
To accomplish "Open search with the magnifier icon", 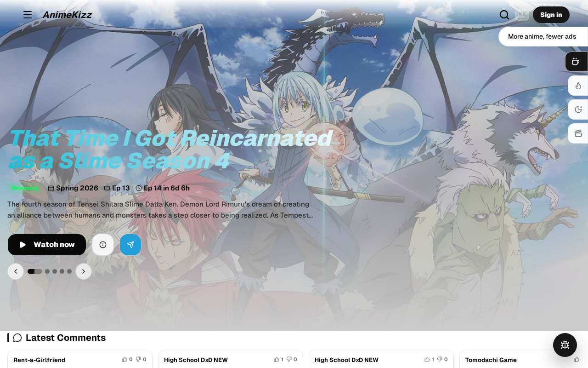I will 504,15.
